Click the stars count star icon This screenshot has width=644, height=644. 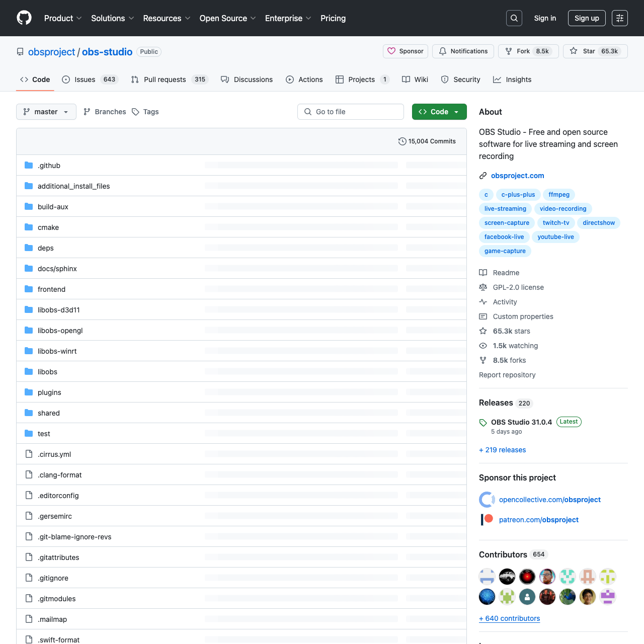coord(483,331)
